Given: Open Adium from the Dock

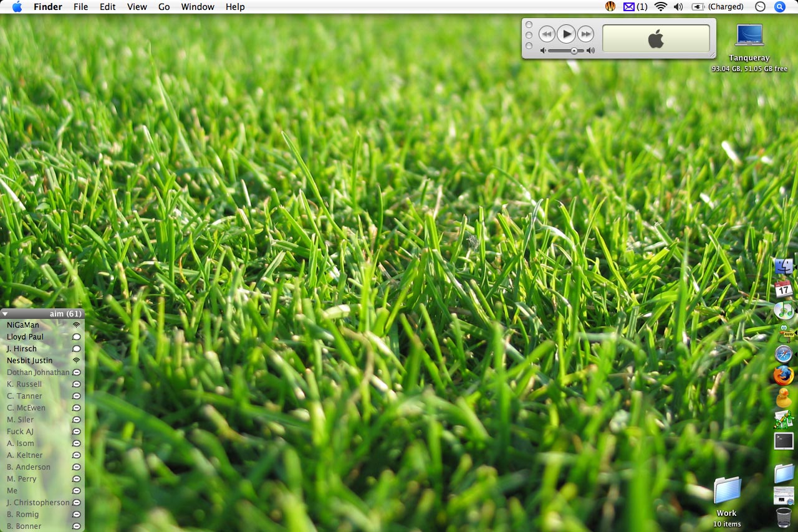Looking at the screenshot, I should [784, 332].
